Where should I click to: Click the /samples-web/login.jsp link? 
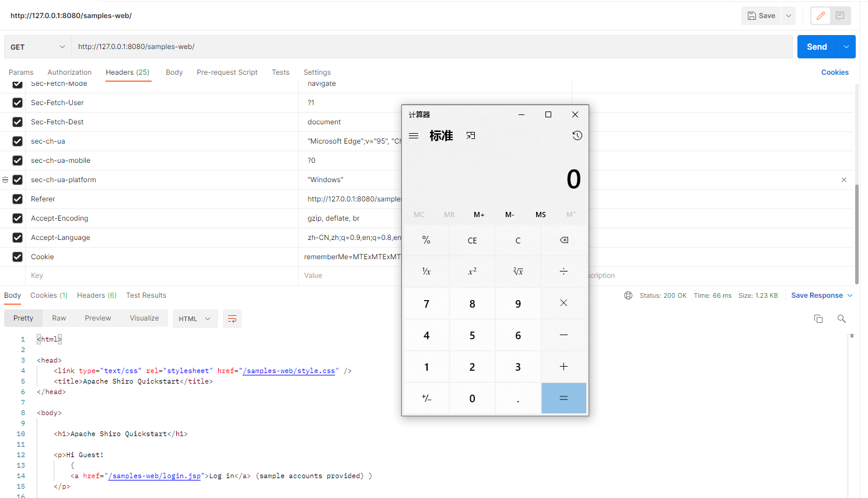(x=155, y=476)
